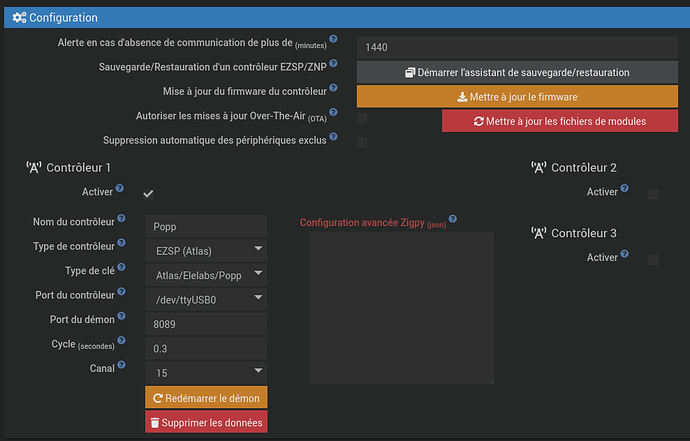The width and height of the screenshot is (690, 441).
Task: Expand the Port du contrôleur dropdown
Action: click(206, 298)
